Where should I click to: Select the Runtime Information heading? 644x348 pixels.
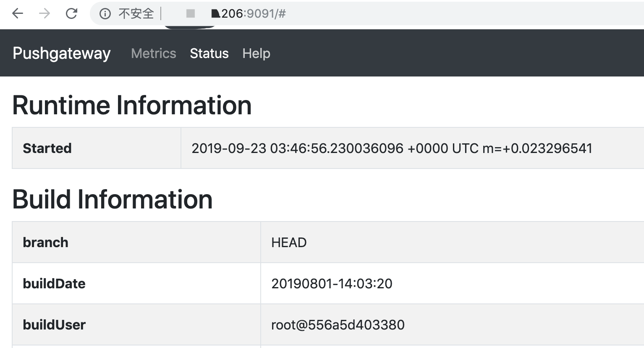pos(132,105)
